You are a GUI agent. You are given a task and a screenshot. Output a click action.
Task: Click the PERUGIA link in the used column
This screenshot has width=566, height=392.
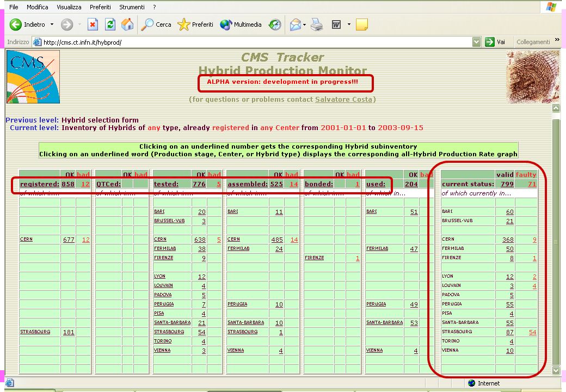pyautogui.click(x=376, y=304)
